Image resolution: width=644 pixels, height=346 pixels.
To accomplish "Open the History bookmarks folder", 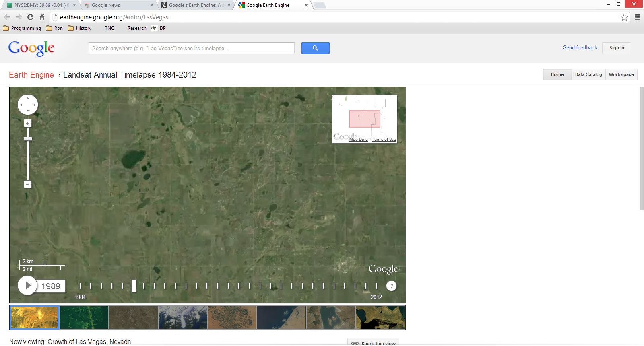I will click(80, 28).
